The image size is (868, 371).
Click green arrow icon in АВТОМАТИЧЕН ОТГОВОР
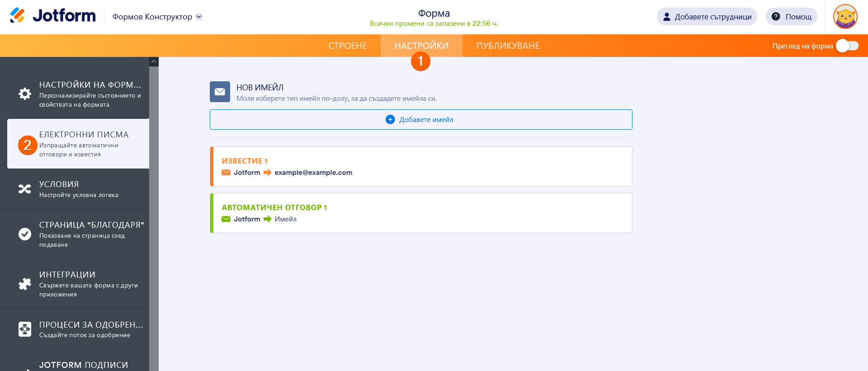pos(268,219)
